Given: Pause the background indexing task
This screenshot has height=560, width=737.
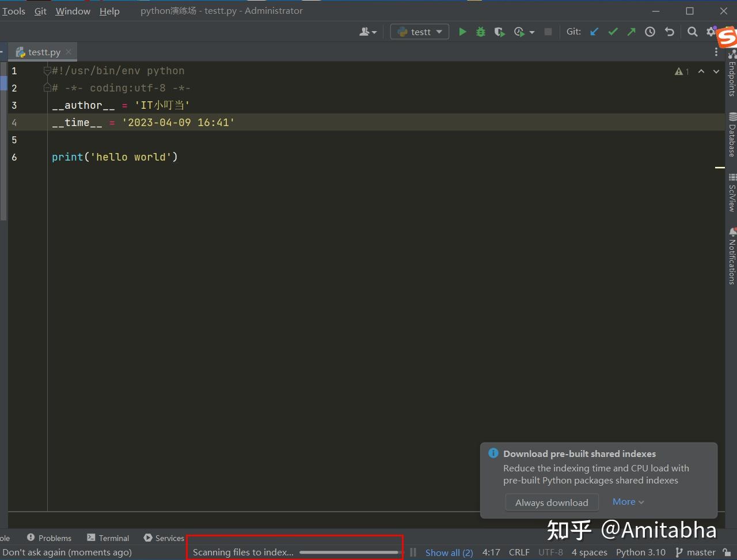Looking at the screenshot, I should (413, 552).
